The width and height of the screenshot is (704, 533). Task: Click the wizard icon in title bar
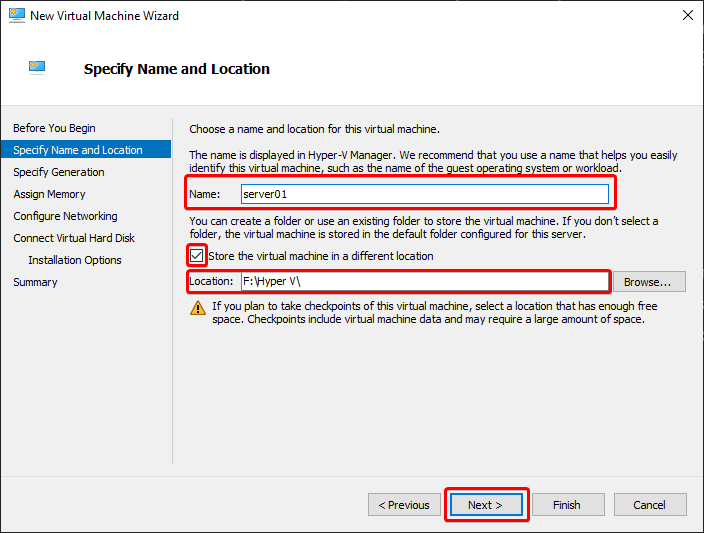17,15
